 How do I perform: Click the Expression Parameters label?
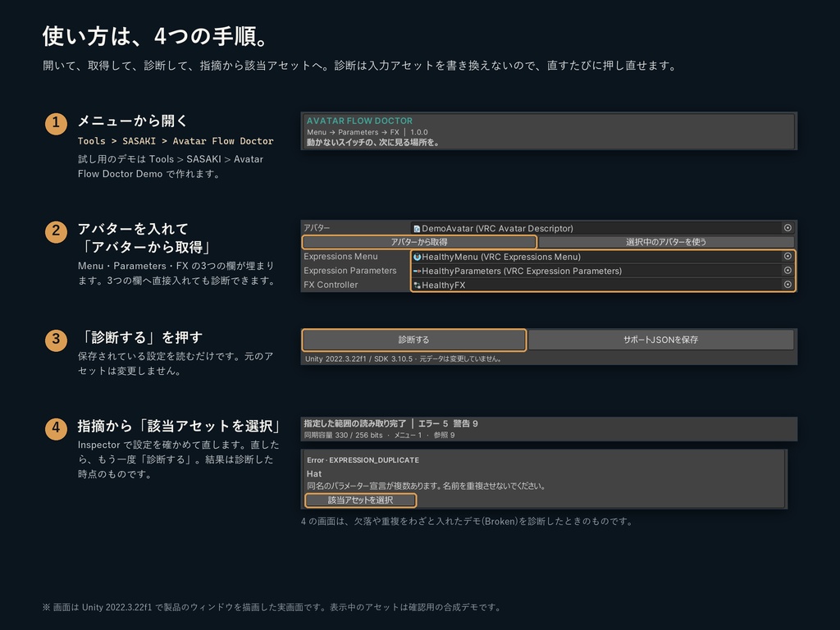(x=350, y=271)
